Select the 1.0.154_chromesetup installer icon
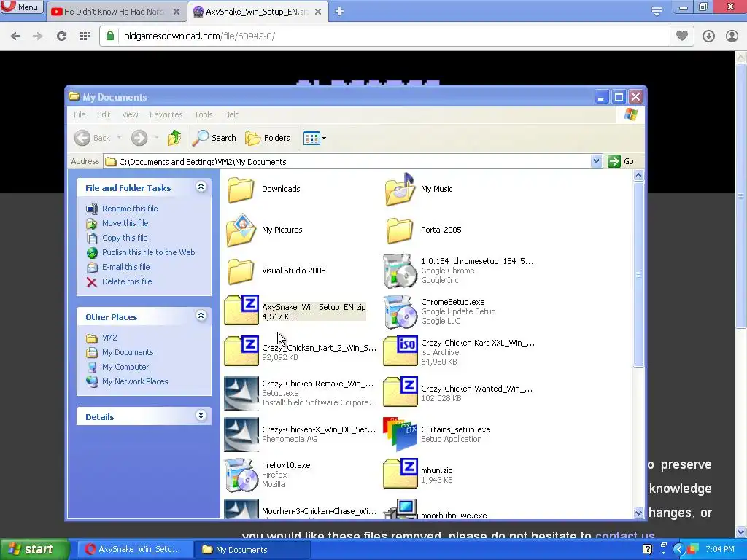Screen dimensions: 747x560 (400, 271)
